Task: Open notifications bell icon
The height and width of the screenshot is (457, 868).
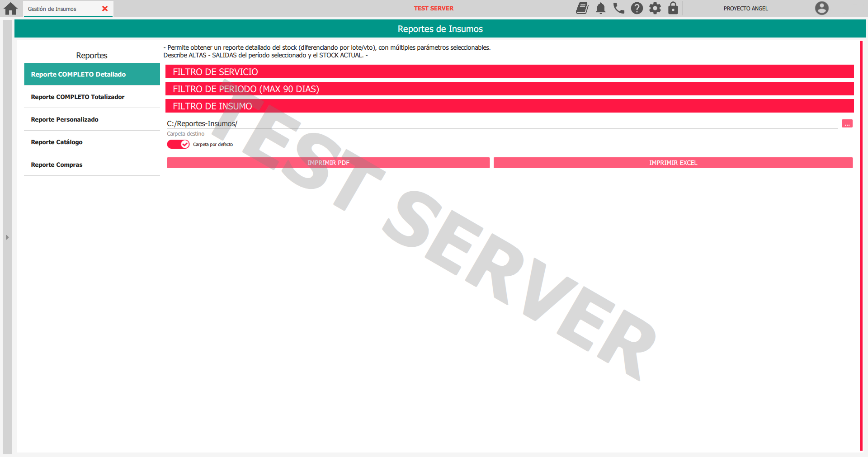Action: click(600, 8)
